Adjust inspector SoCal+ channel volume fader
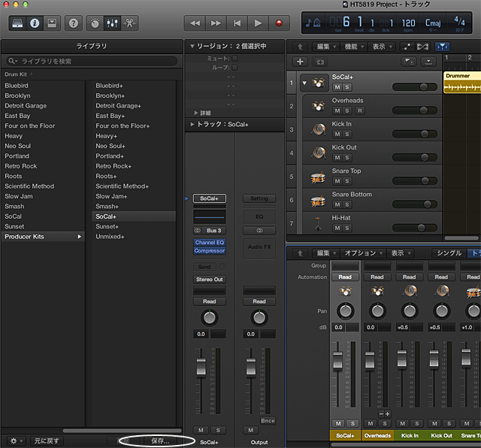This screenshot has height=448, width=481. pyautogui.click(x=201, y=367)
